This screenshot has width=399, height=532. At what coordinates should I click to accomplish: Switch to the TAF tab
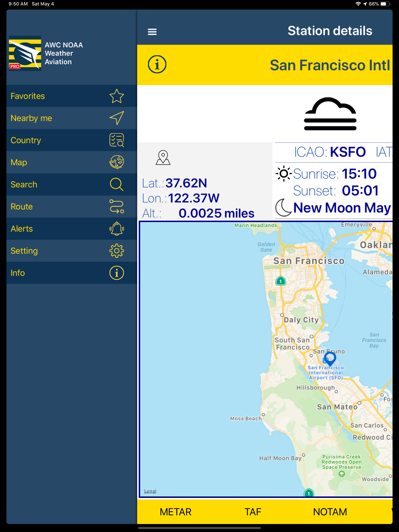point(253,512)
